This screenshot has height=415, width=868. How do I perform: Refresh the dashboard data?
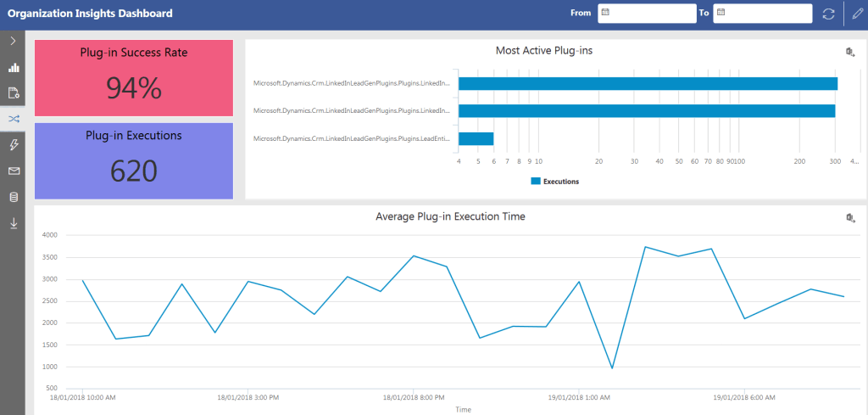tap(828, 14)
